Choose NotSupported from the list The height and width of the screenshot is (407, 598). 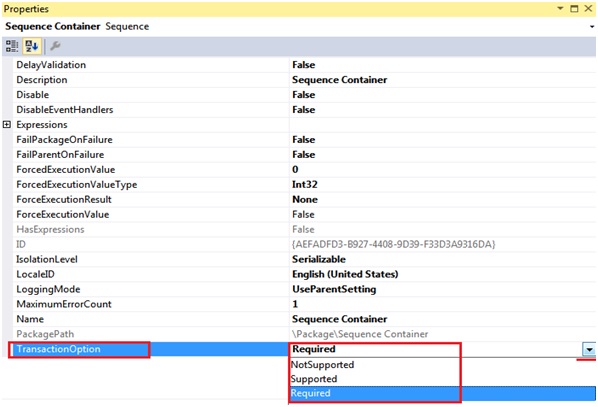[322, 365]
